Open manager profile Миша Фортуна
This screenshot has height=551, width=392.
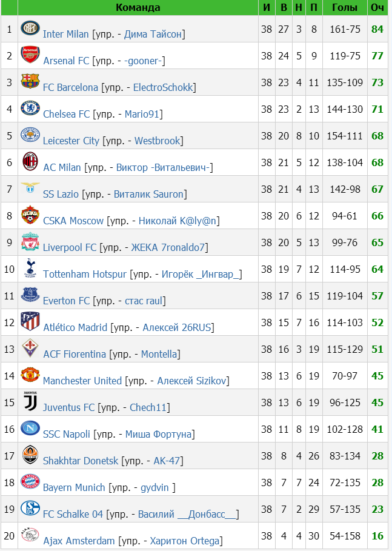tap(158, 435)
